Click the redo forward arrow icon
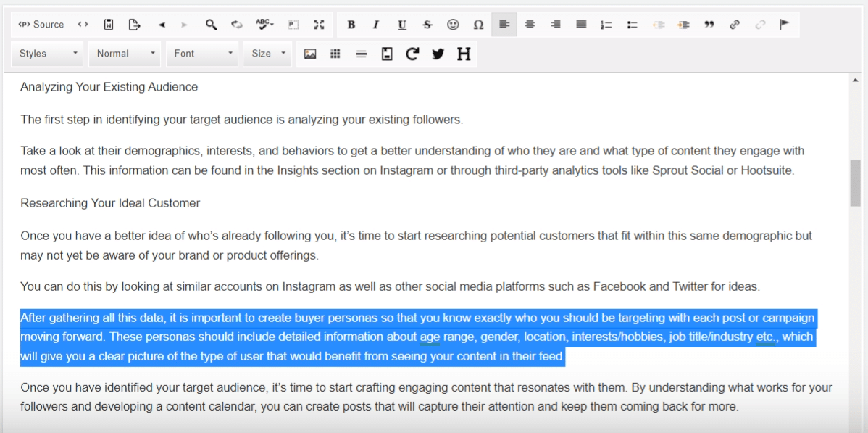 [x=184, y=25]
